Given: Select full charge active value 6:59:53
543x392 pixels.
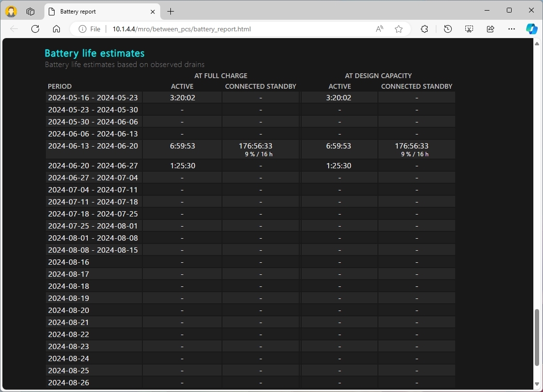Looking at the screenshot, I should pos(182,146).
